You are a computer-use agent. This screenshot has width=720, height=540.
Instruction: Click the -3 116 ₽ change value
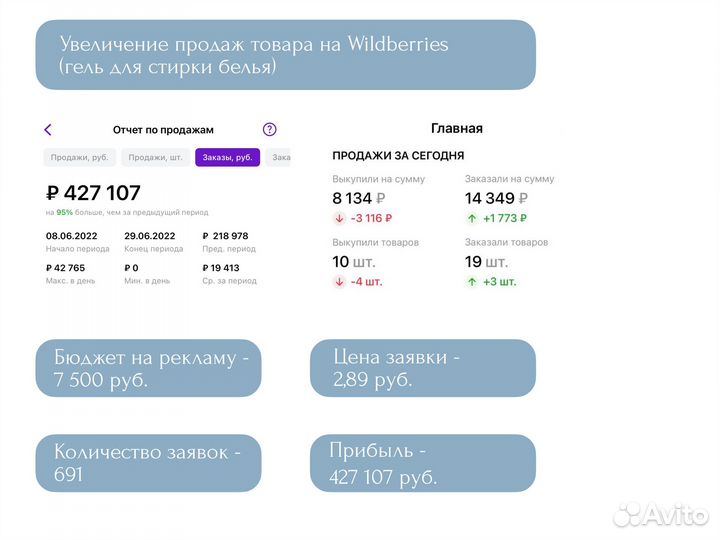pos(371,219)
